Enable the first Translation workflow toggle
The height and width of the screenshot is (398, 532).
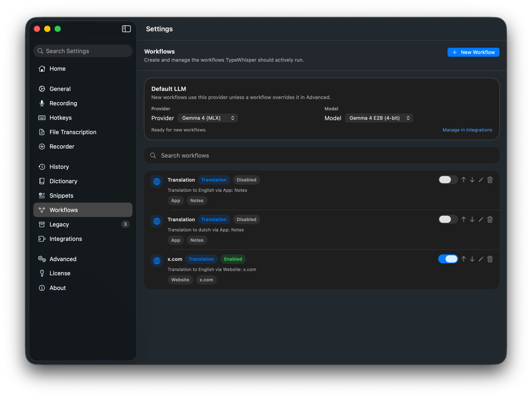(448, 180)
